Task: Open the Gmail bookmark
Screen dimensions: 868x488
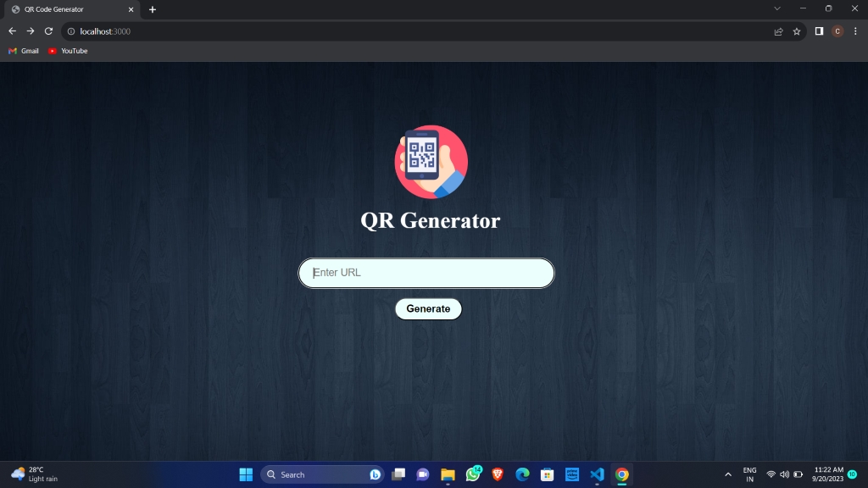Action: 24,51
